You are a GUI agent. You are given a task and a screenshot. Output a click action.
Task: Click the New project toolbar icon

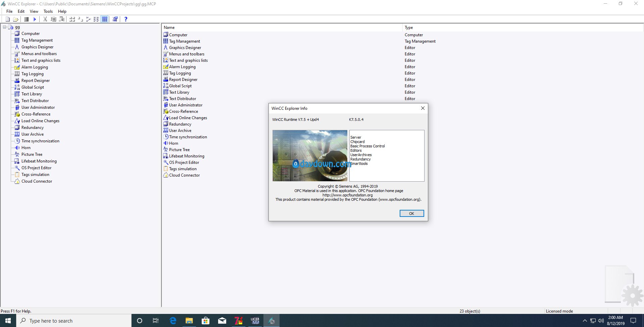tap(7, 19)
